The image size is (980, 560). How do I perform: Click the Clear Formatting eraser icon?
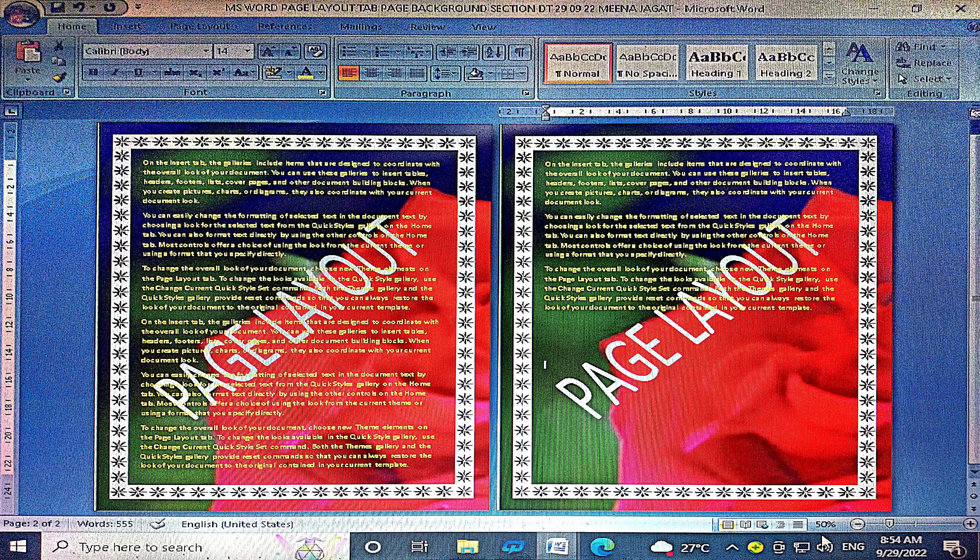pos(315,51)
